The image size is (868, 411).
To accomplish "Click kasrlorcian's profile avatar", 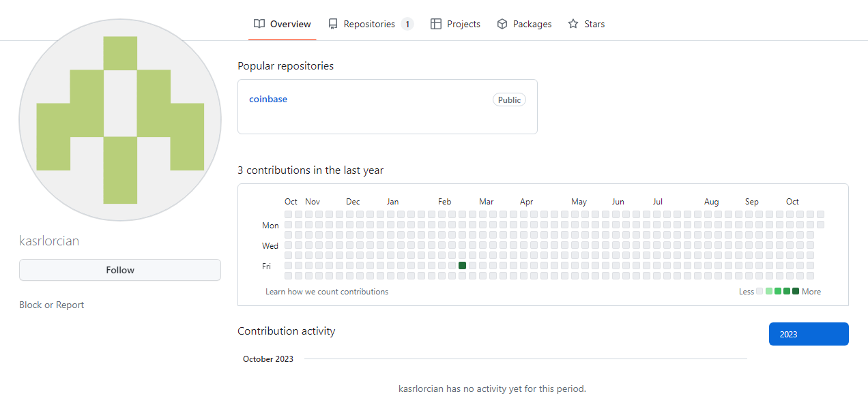I will point(120,119).
